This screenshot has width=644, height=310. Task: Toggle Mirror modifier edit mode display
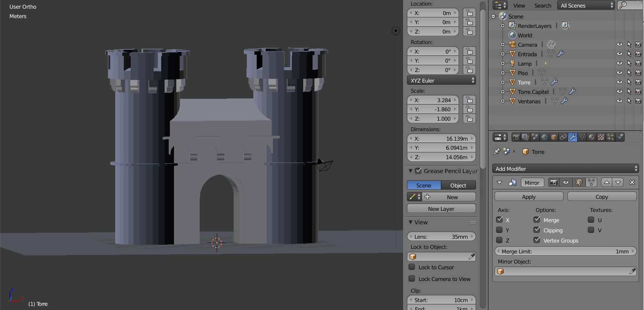point(579,183)
